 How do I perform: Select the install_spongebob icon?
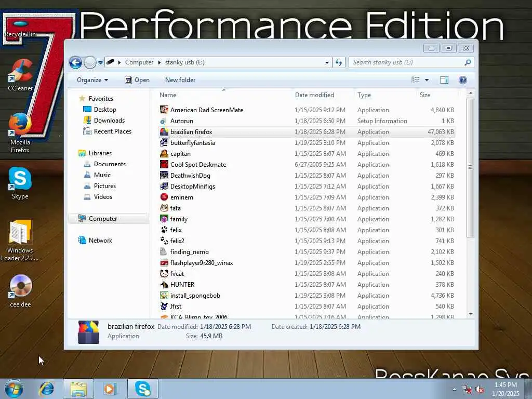click(x=164, y=295)
